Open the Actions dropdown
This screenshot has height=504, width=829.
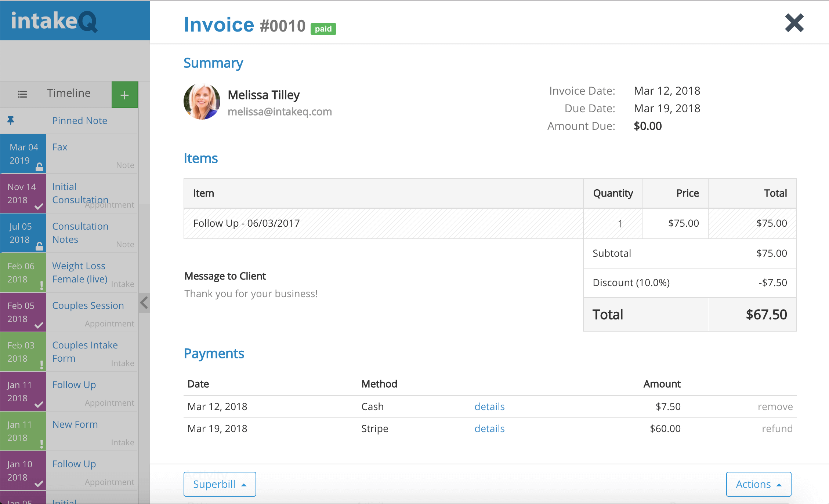pyautogui.click(x=759, y=484)
